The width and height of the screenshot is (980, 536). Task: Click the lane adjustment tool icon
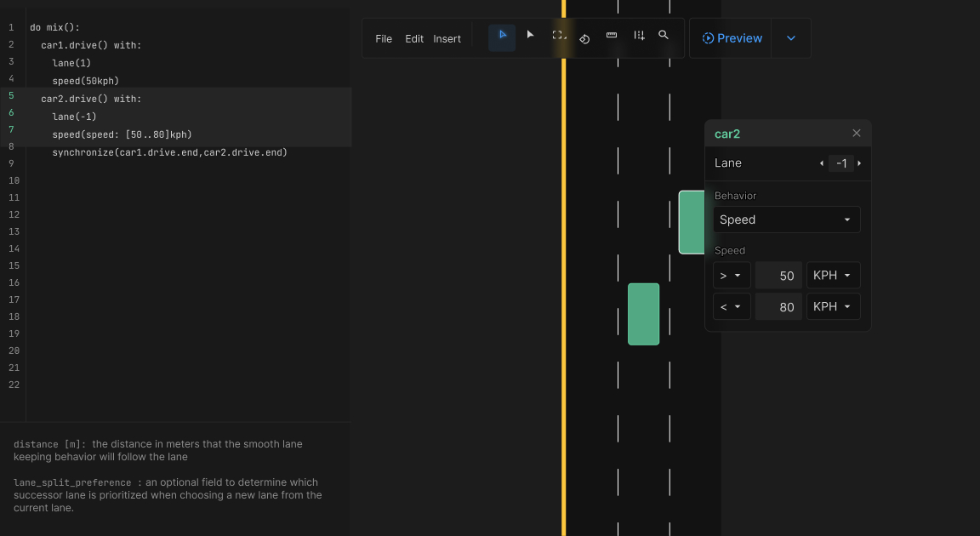tap(639, 37)
